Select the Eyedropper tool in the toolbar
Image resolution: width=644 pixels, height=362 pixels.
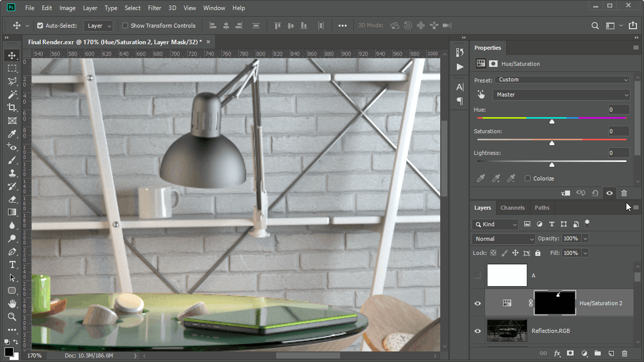pyautogui.click(x=12, y=134)
